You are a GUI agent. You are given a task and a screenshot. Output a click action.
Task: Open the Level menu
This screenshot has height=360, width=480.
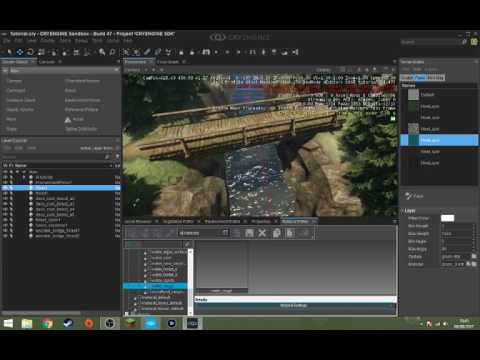click(x=32, y=41)
